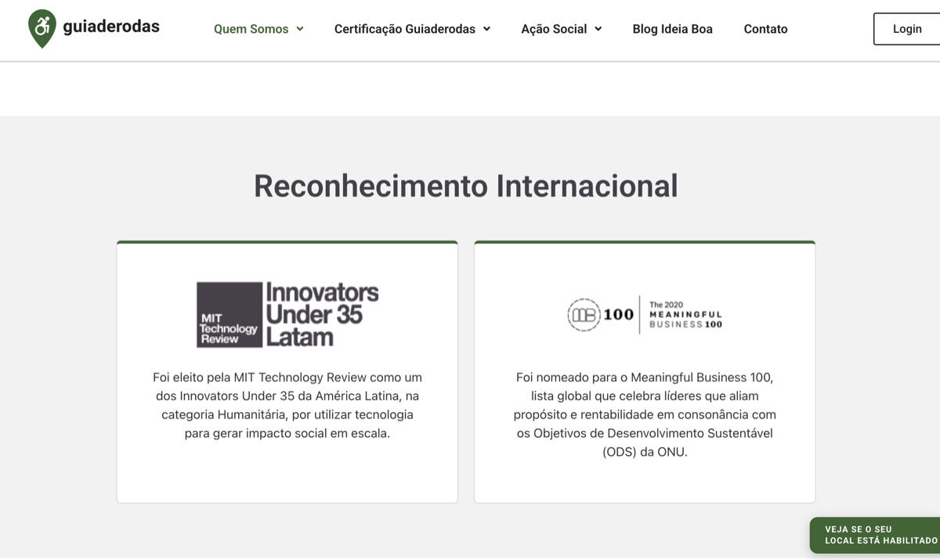Click the Login button
Screen dimensions: 940x560
point(907,29)
